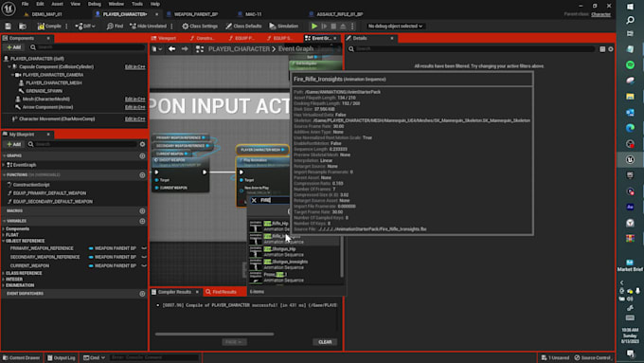The image size is (644, 363).
Task: Click Add in the My Blueprint panel
Action: pyautogui.click(x=13, y=144)
